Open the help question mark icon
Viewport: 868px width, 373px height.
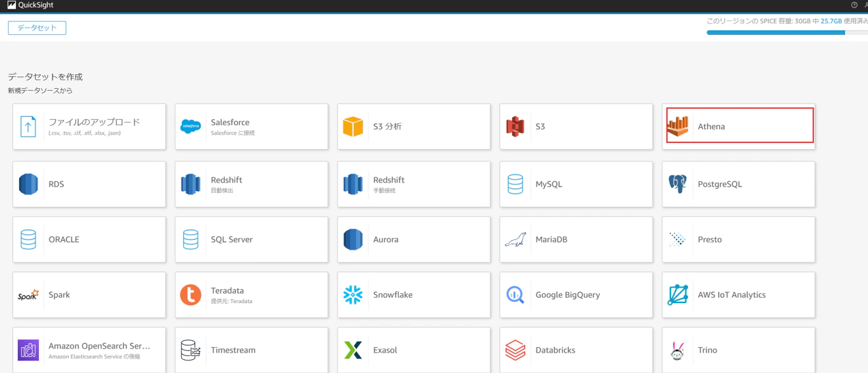pos(854,5)
